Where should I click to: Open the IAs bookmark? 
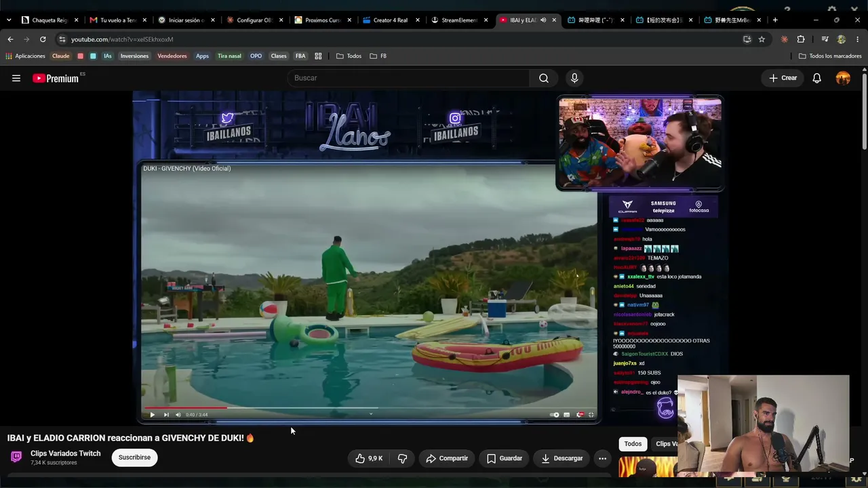(108, 56)
